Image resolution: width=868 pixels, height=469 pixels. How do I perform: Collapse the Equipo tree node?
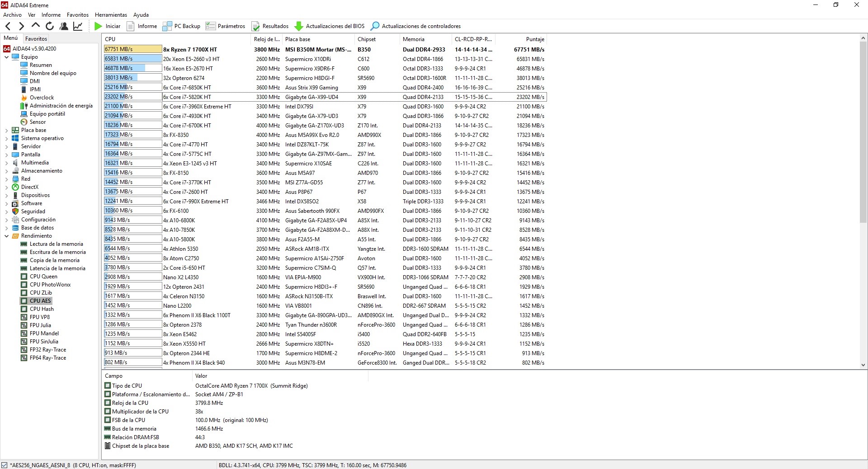(x=6, y=57)
